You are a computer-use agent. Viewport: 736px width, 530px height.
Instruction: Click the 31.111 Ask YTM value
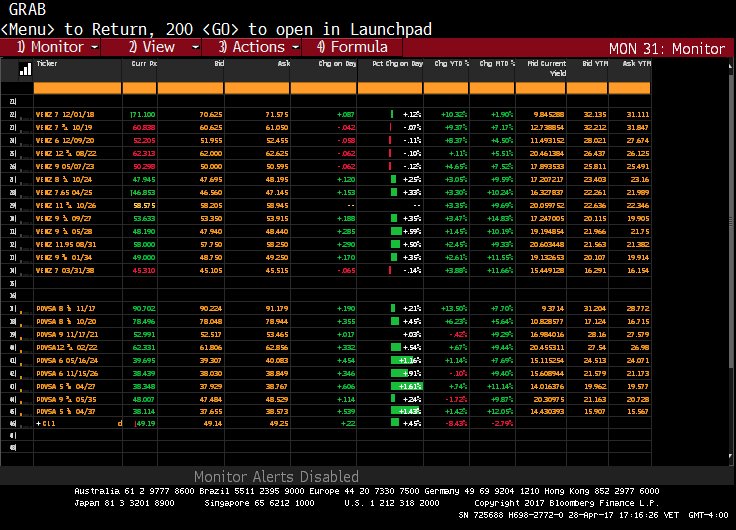tap(638, 115)
